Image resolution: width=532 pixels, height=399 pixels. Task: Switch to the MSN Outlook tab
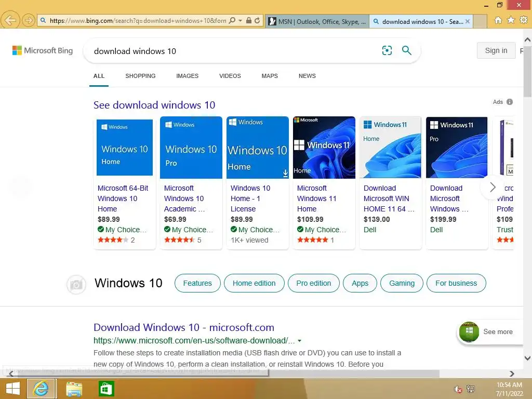point(317,21)
